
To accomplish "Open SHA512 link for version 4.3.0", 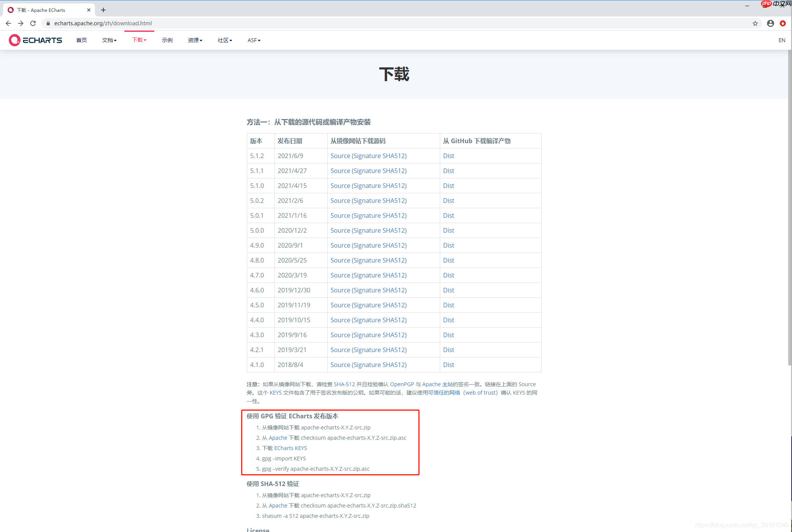I will pos(394,335).
